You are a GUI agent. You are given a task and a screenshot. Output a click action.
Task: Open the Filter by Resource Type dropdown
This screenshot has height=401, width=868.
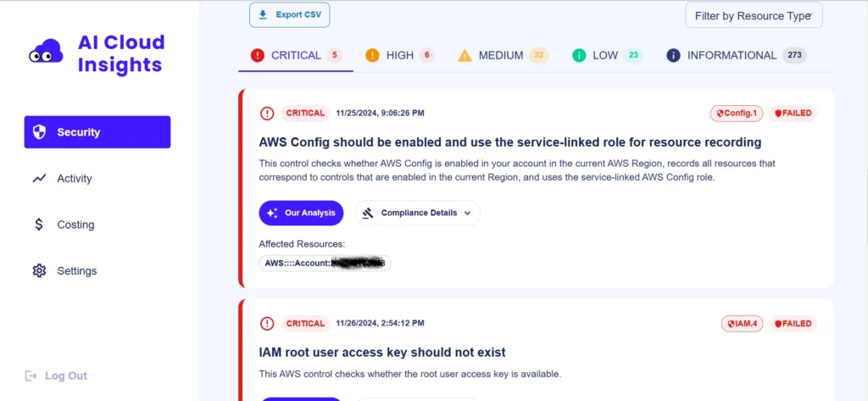754,15
